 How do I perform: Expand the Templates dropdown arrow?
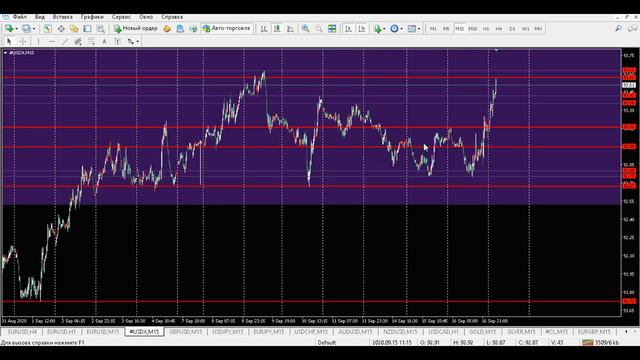419,29
